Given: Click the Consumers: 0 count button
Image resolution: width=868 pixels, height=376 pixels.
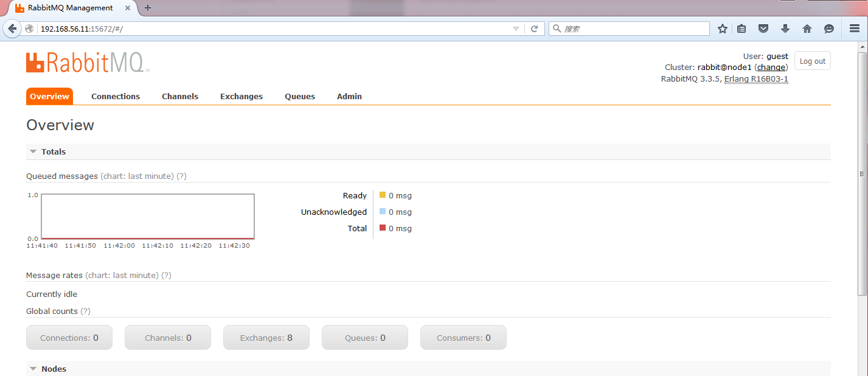Looking at the screenshot, I should [464, 338].
